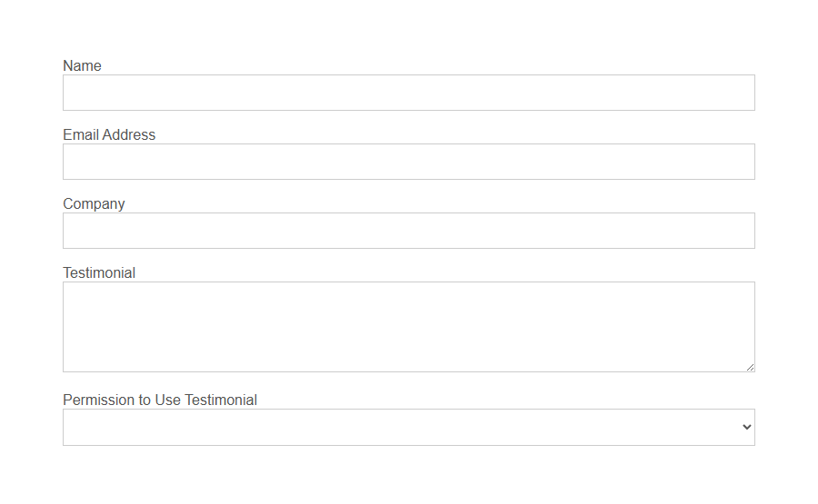
Task: Click the "Permission to Use Testimonial" label
Action: coord(160,400)
